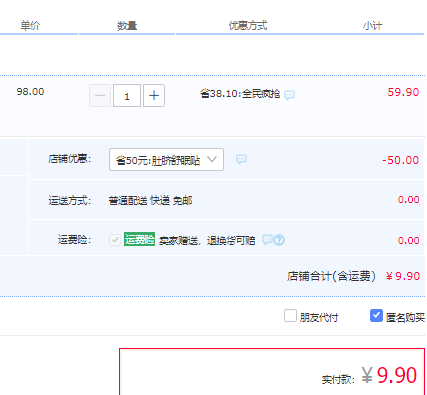This screenshot has width=427, height=395.
Task: Click the 单价 column header
Action: (30, 26)
